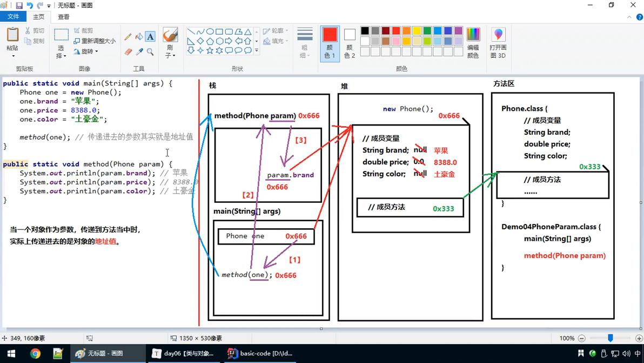644x363 pixels.
Task: Click the Save icon in title bar
Action: pyautogui.click(x=19, y=5)
